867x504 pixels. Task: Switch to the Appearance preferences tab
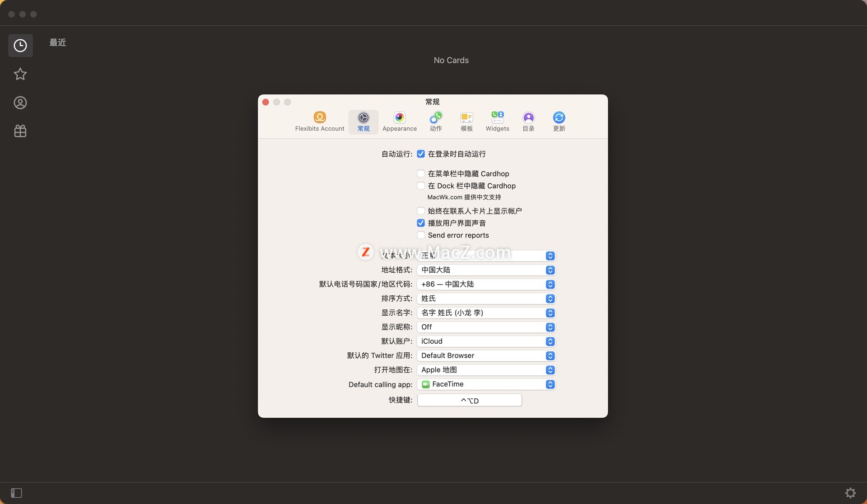(400, 122)
